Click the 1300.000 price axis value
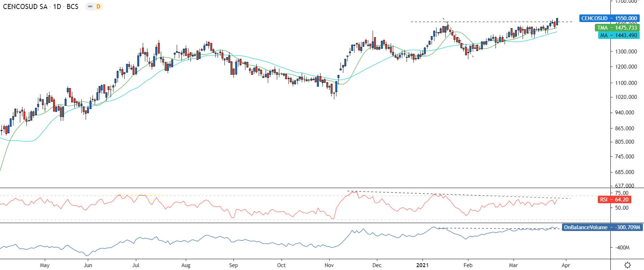The width and height of the screenshot is (644, 270). click(x=626, y=52)
